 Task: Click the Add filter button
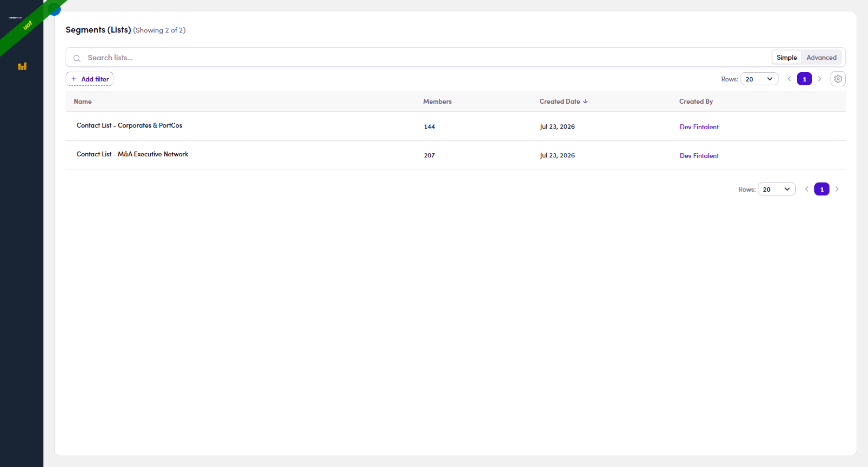tap(90, 79)
